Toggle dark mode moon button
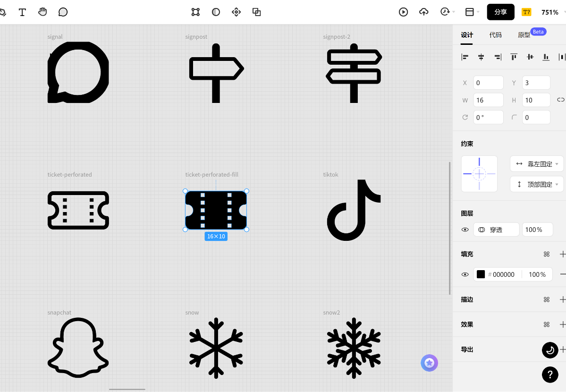566x392 pixels. click(550, 350)
